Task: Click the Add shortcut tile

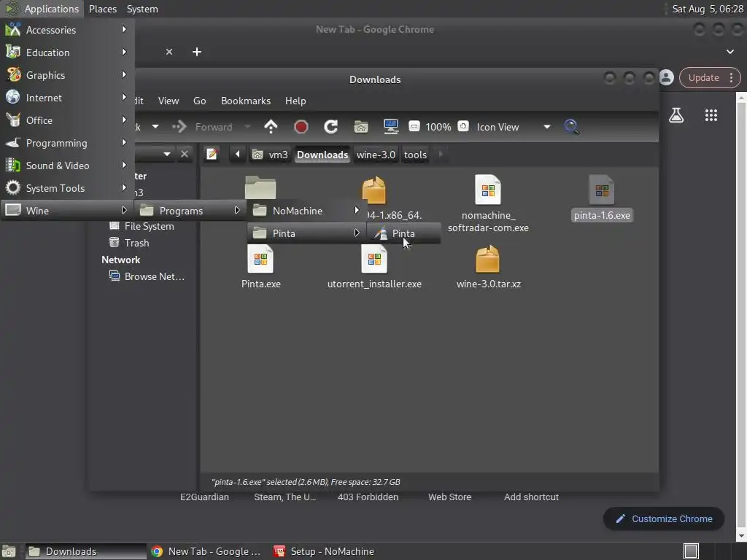Action: 531,497
